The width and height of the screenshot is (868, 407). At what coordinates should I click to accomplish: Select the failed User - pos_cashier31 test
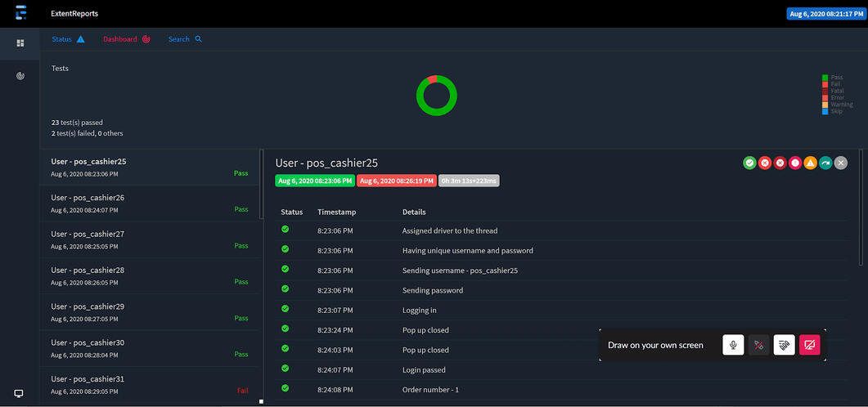tap(149, 384)
